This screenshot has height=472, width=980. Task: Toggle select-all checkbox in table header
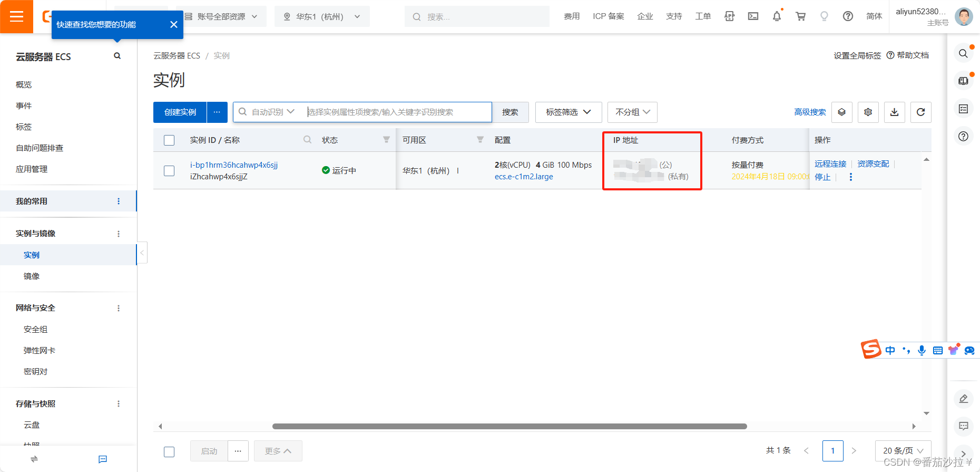click(x=169, y=140)
